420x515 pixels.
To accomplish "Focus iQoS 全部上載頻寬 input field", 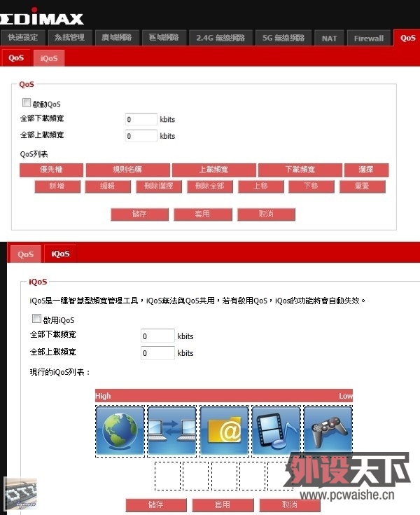I will (x=157, y=353).
